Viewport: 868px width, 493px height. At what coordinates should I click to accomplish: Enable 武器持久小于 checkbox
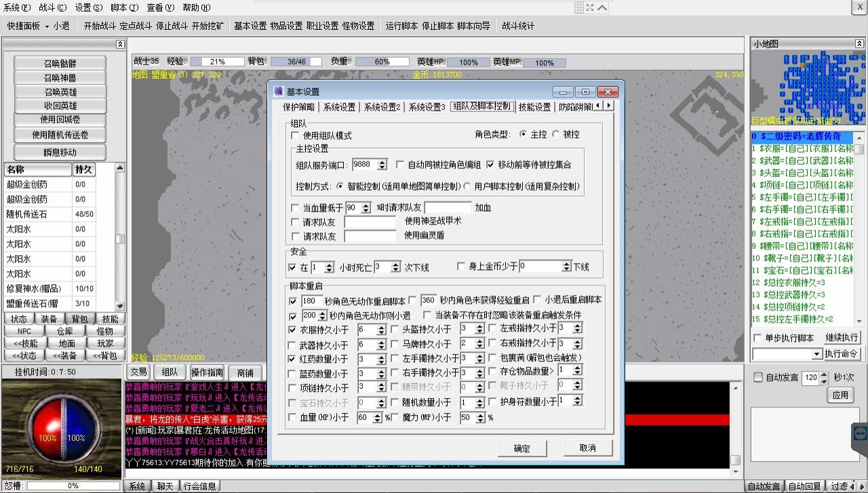pos(292,344)
